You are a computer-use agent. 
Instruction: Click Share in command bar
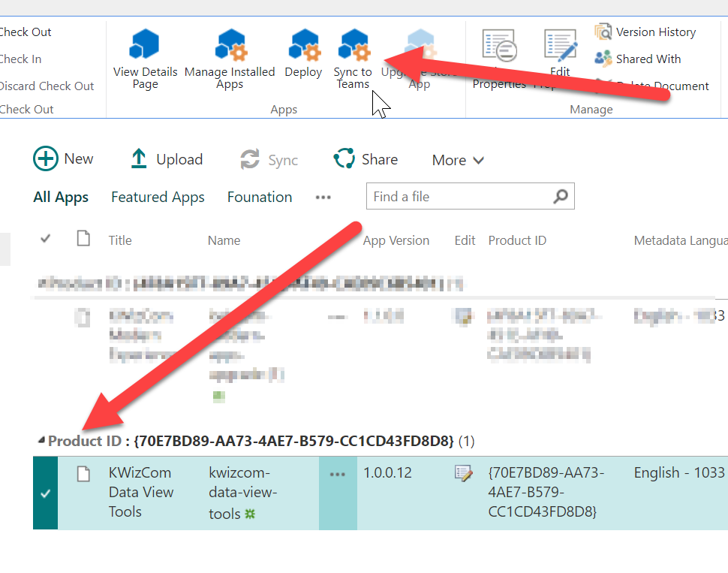366,159
